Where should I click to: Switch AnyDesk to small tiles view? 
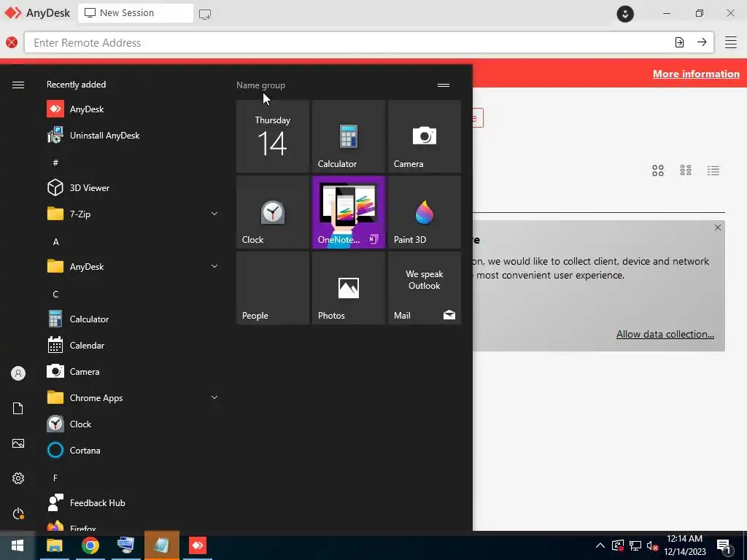click(x=686, y=171)
